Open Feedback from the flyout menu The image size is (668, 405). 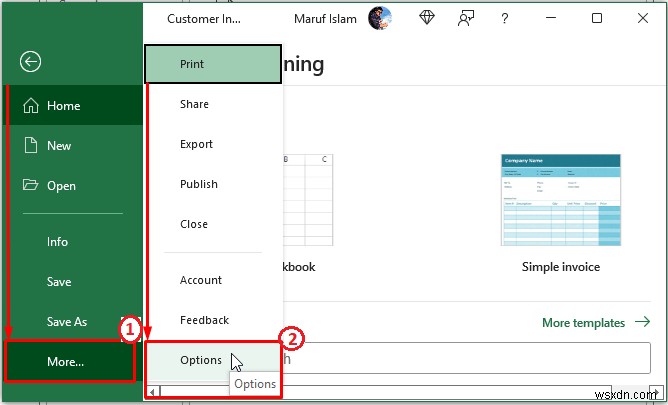click(213, 320)
